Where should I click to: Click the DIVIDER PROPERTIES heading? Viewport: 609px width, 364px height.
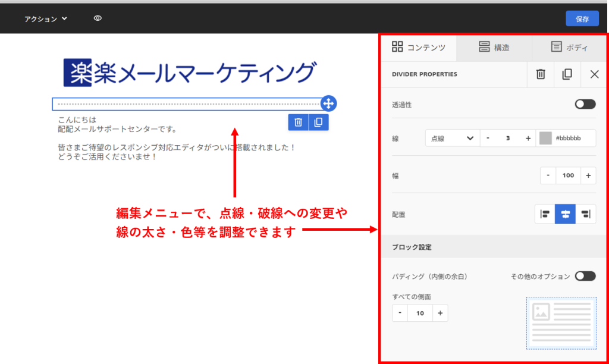(424, 74)
